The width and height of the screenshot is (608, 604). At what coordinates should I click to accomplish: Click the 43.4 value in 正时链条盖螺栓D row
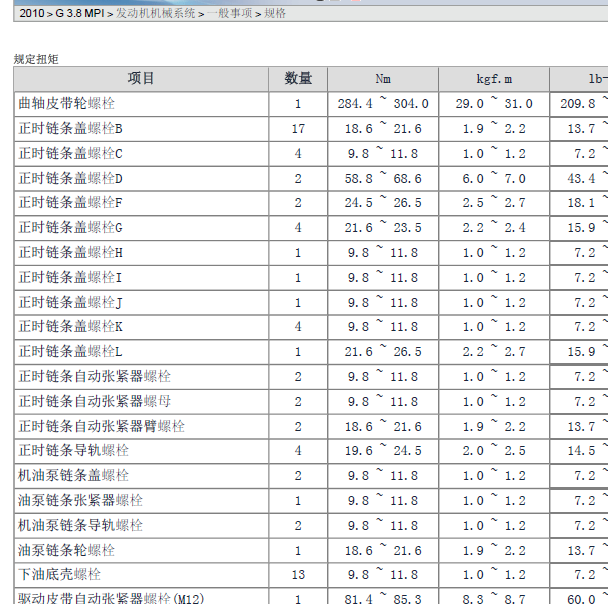[581, 179]
